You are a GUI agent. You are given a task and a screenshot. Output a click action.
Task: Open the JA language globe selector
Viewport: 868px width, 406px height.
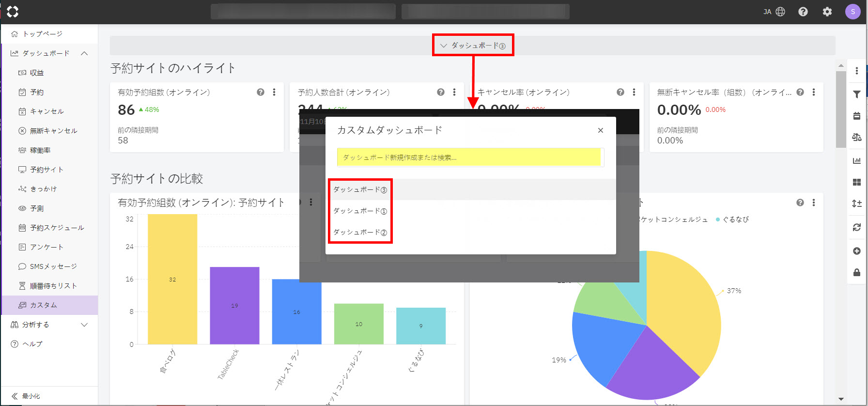pos(774,12)
